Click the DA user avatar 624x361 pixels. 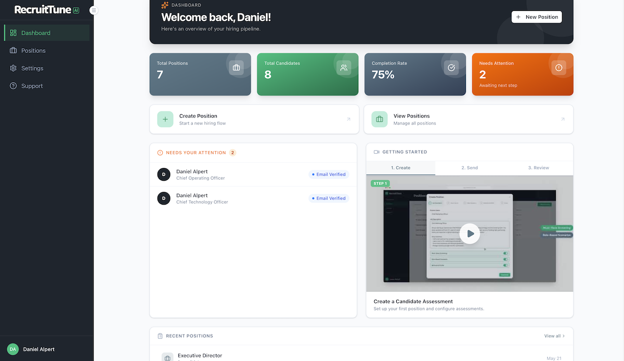(x=13, y=349)
